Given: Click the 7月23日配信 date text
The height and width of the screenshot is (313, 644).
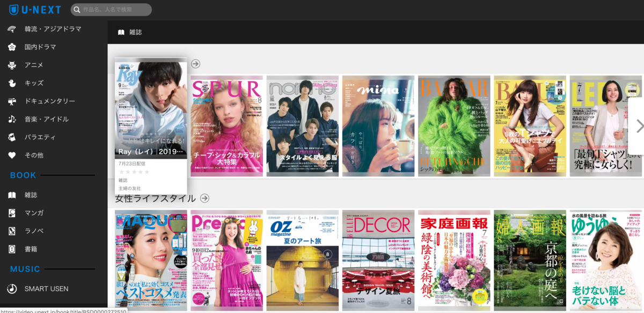Looking at the screenshot, I should 131,163.
